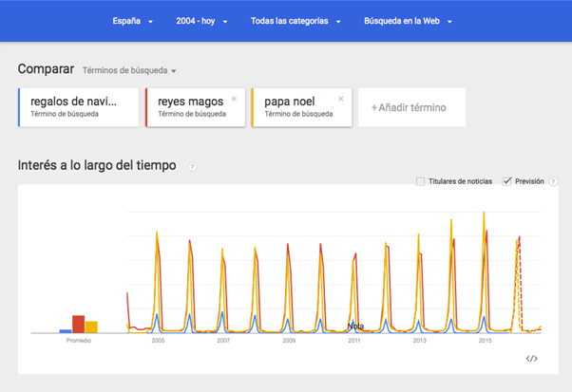This screenshot has width=572, height=392.
Task: Expand the Términos de búsqueda selector
Action: (x=129, y=70)
